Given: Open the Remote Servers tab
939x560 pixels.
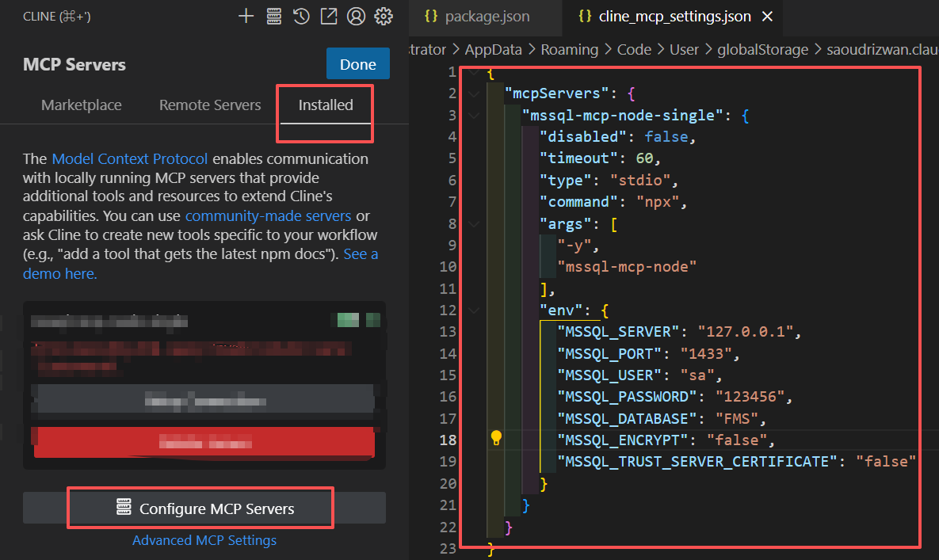Looking at the screenshot, I should (x=210, y=105).
